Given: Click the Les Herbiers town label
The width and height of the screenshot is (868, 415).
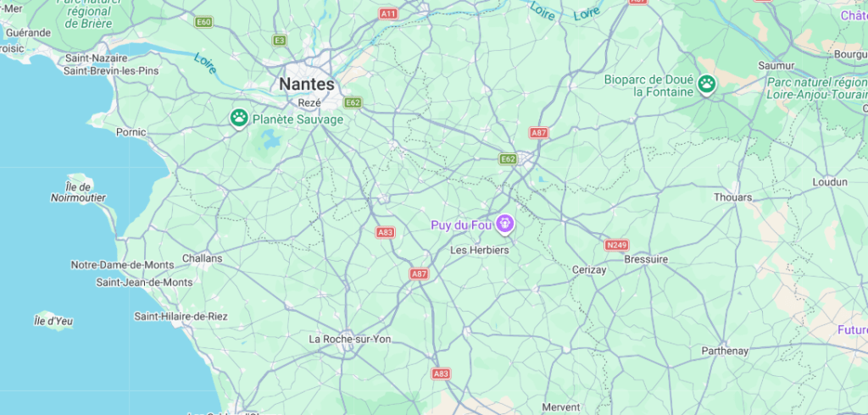Looking at the screenshot, I should pos(480,250).
